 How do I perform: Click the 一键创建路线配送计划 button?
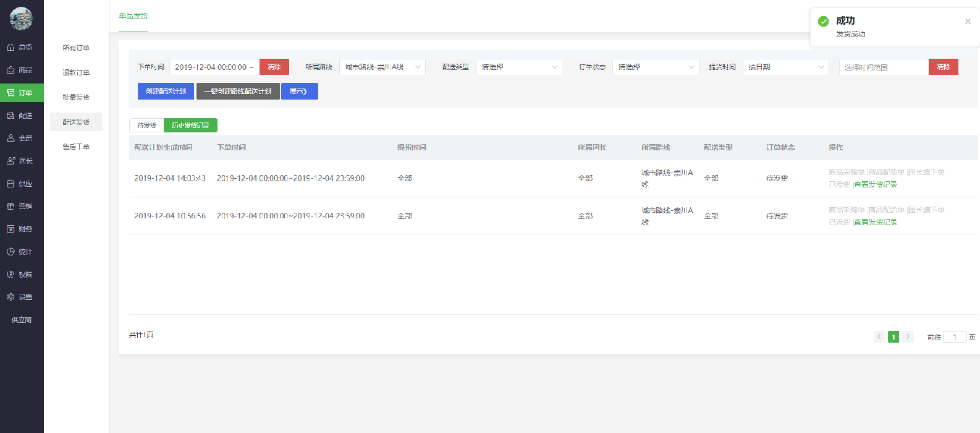click(x=238, y=92)
